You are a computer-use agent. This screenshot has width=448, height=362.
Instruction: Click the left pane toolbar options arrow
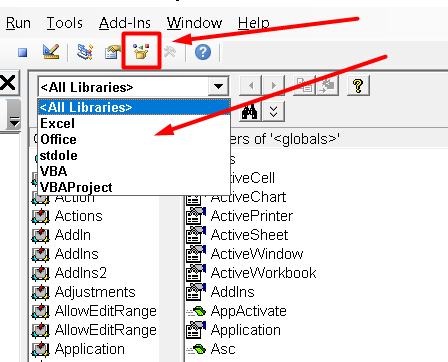(x=14, y=122)
